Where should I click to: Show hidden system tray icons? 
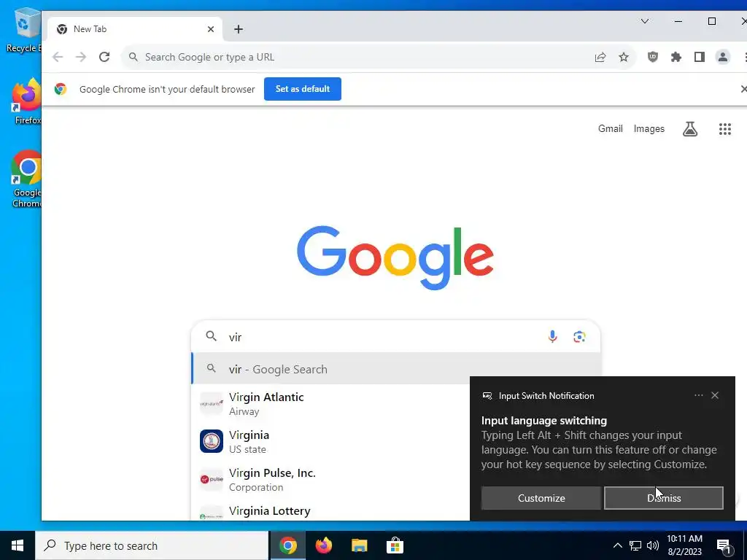pyautogui.click(x=617, y=545)
